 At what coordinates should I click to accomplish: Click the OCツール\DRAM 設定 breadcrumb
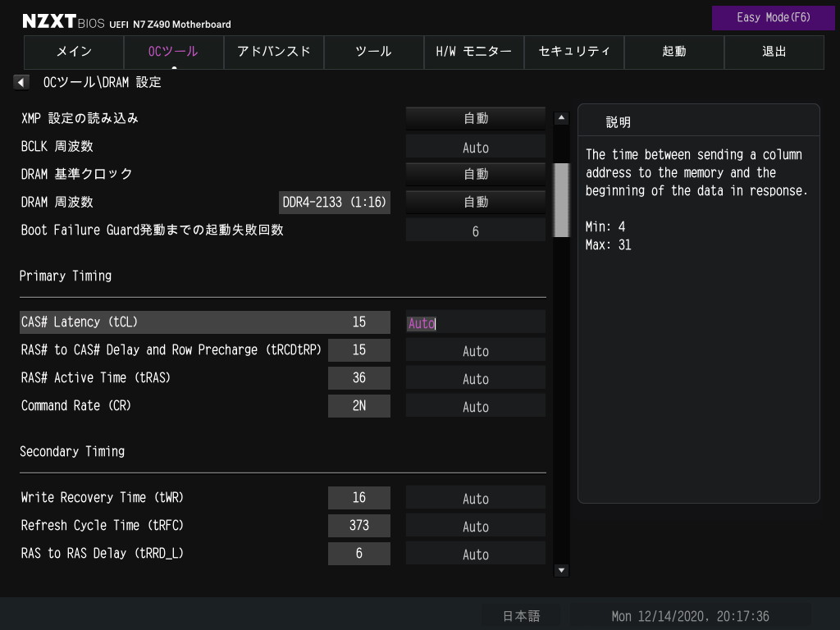pos(102,83)
